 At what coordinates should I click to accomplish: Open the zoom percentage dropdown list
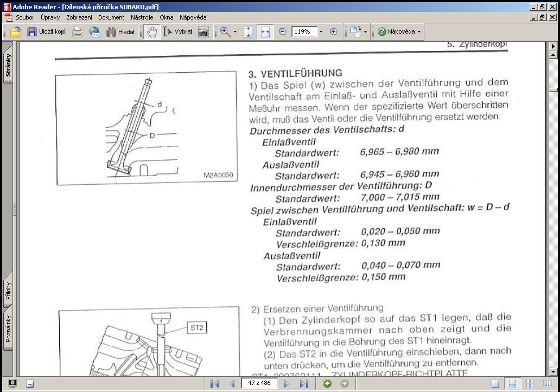click(321, 32)
